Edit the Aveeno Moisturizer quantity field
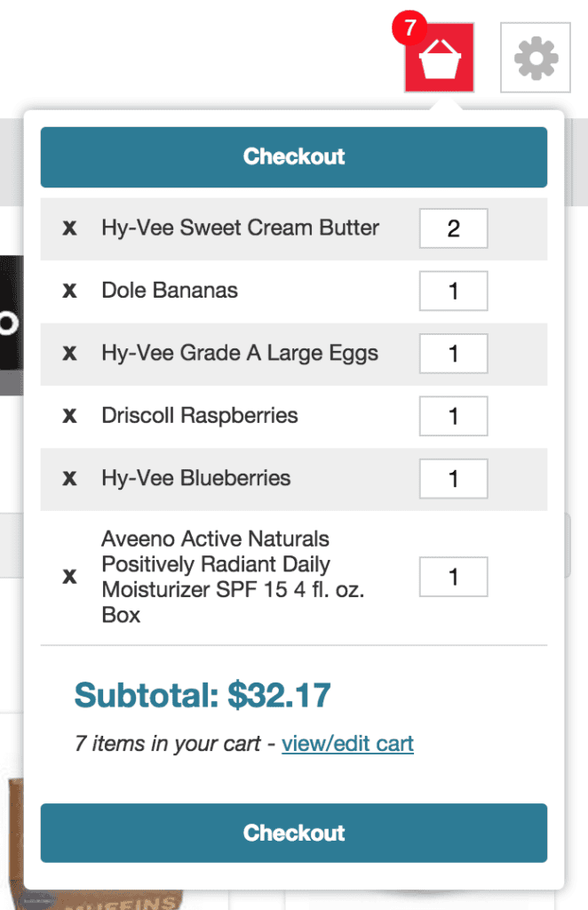This screenshot has width=588, height=910. click(454, 577)
